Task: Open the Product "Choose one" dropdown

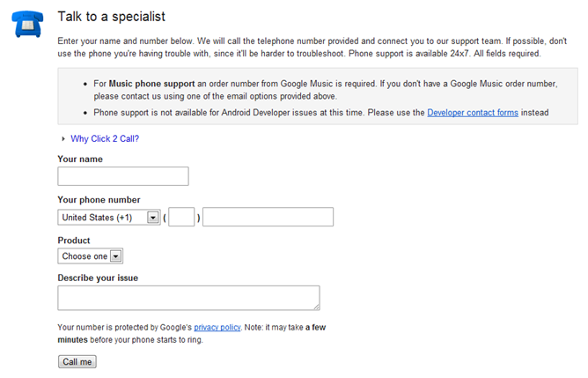Action: coord(90,256)
